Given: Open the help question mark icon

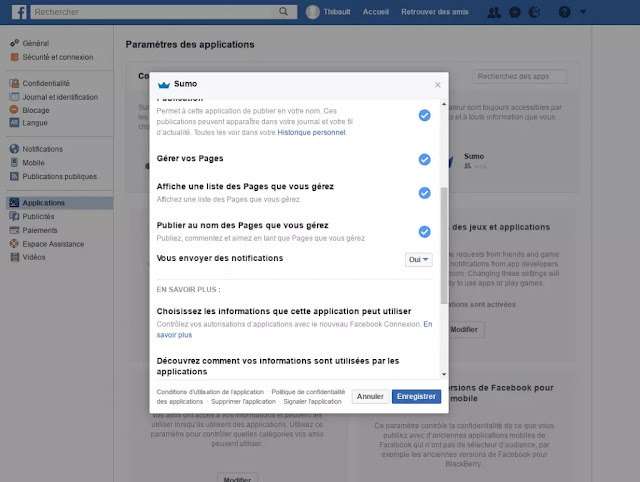Looking at the screenshot, I should click(564, 12).
